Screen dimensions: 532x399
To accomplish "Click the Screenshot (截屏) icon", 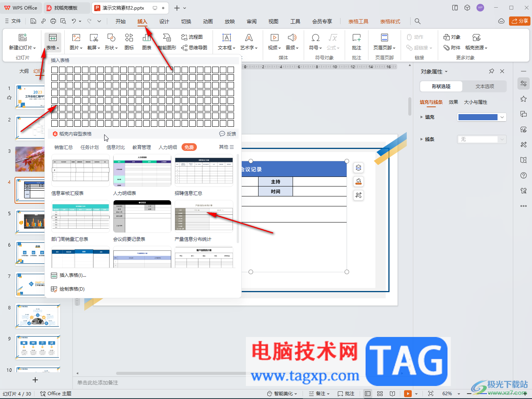I will pyautogui.click(x=94, y=38).
